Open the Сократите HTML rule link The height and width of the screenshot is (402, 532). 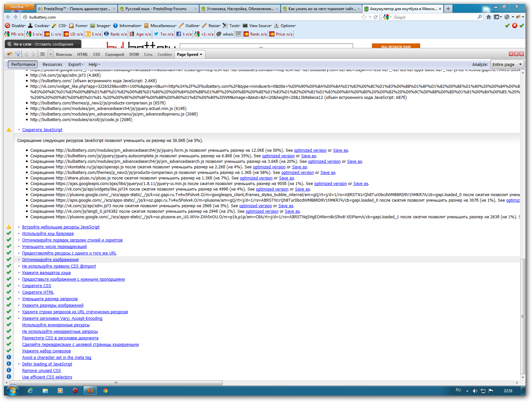(x=38, y=292)
